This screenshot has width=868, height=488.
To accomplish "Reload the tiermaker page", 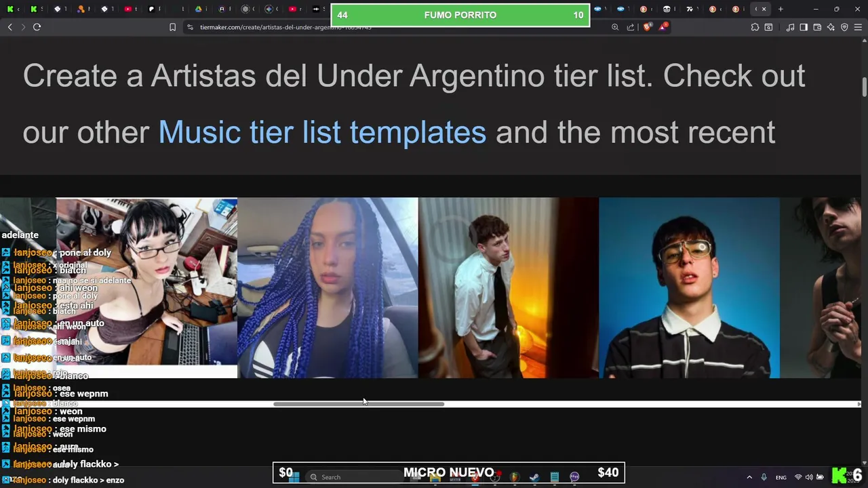I will [37, 27].
